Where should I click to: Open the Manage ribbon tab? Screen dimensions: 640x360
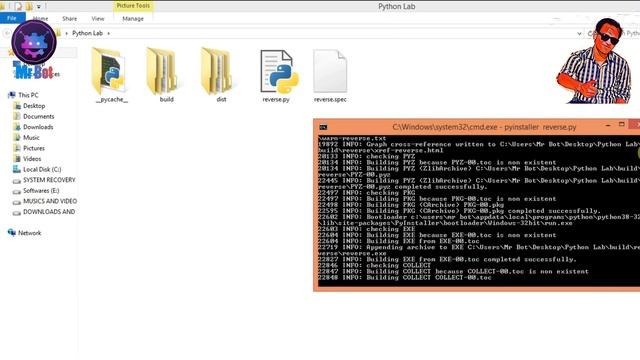pyautogui.click(x=133, y=19)
